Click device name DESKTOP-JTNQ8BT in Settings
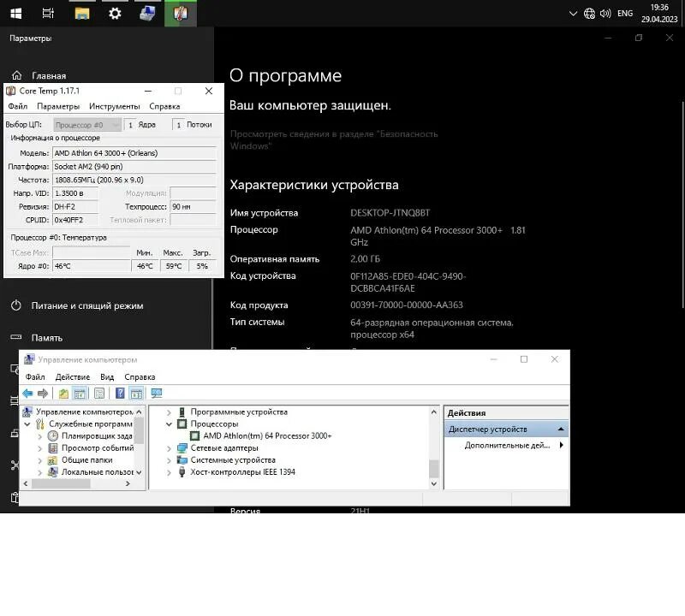 [x=390, y=213]
